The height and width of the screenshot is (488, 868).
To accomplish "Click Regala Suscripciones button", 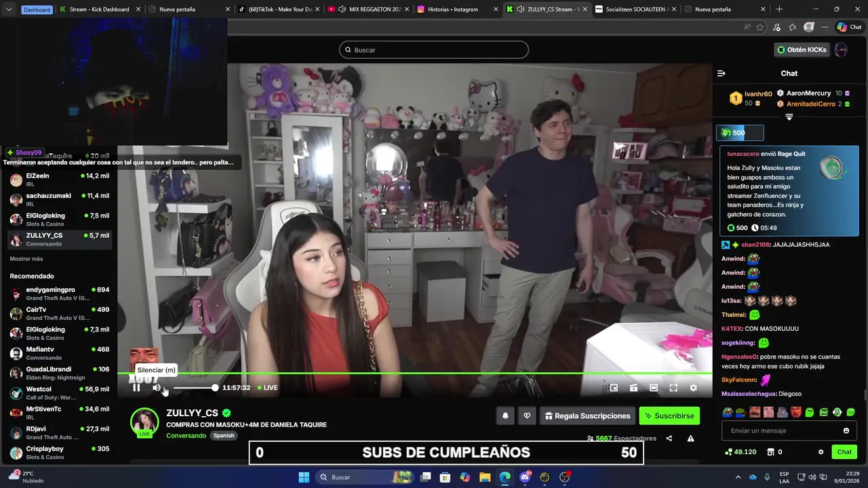I will pyautogui.click(x=587, y=416).
